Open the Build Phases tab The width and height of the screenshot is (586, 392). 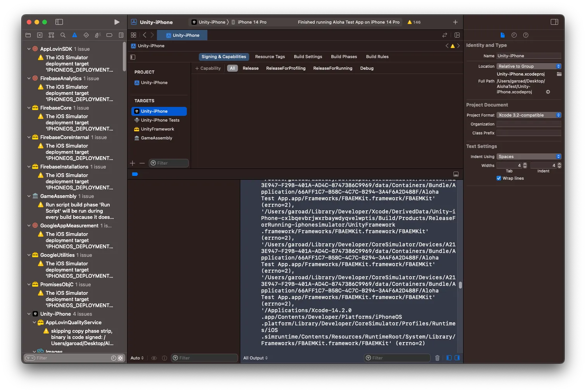(344, 57)
